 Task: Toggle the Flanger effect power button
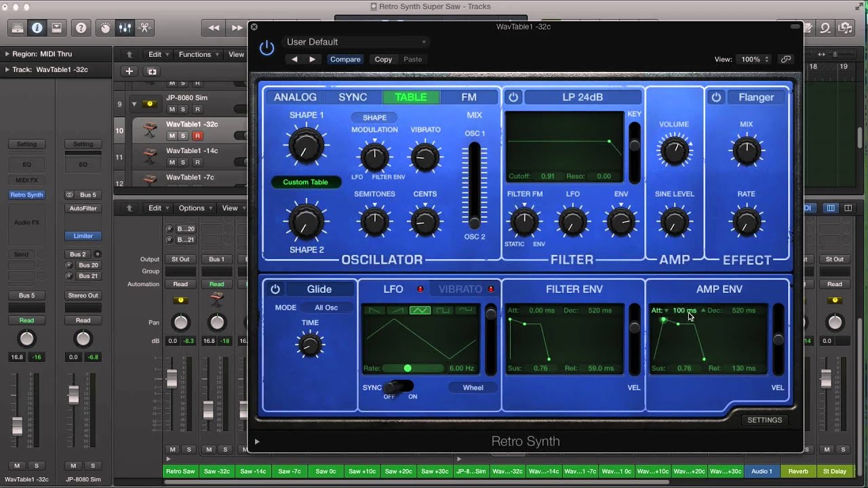click(716, 97)
